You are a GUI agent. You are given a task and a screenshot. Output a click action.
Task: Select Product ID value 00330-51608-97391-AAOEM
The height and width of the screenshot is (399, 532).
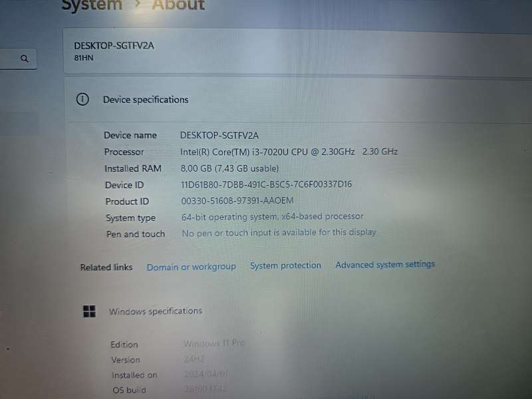pos(237,201)
